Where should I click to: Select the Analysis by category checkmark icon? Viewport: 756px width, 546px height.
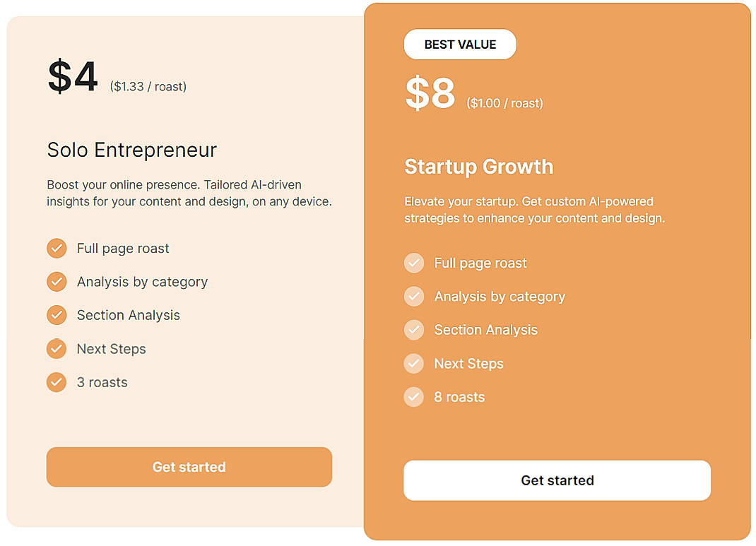tap(57, 281)
